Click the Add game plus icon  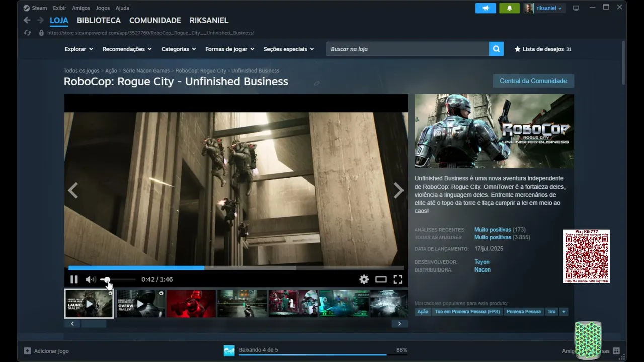click(x=27, y=351)
